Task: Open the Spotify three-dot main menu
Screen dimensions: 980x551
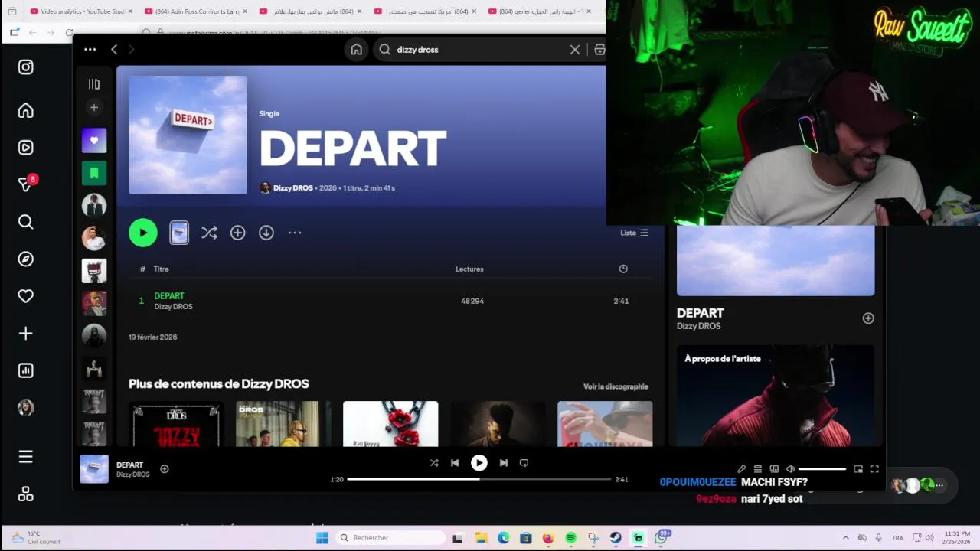Action: [x=90, y=50]
